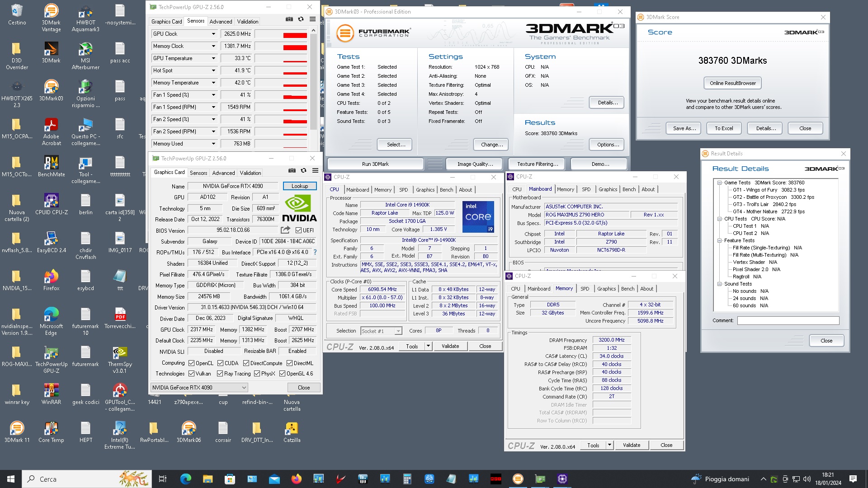Toggle the CUDA checkbox
The width and height of the screenshot is (868, 488).
pos(221,363)
